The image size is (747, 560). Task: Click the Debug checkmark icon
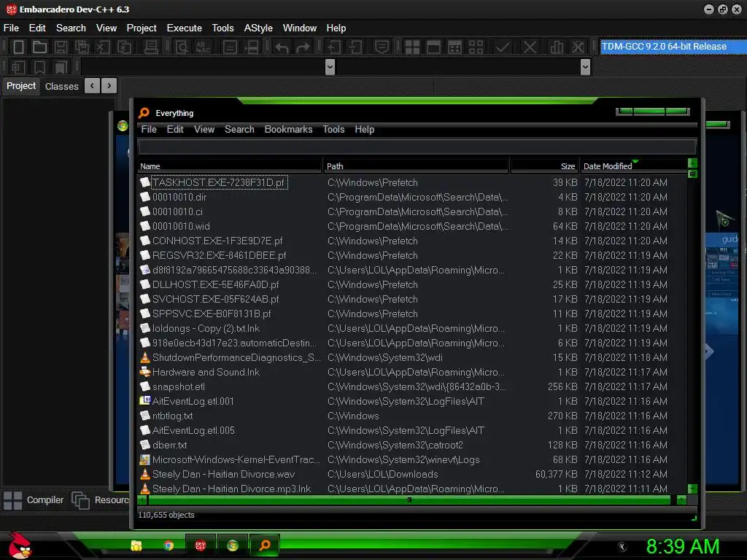(x=503, y=47)
